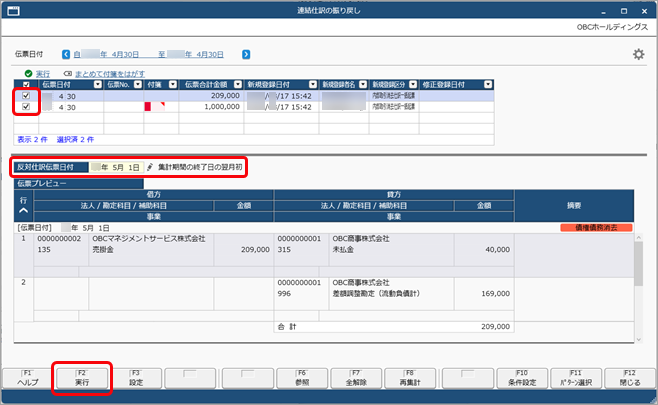Click the end date 4月30日 link

[x=210, y=55]
